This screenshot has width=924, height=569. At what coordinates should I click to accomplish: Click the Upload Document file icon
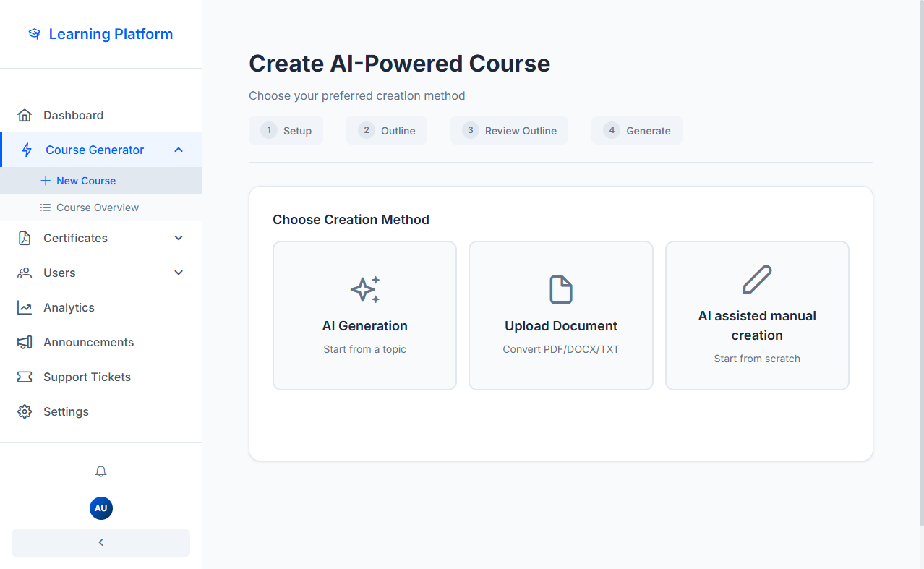coord(560,289)
